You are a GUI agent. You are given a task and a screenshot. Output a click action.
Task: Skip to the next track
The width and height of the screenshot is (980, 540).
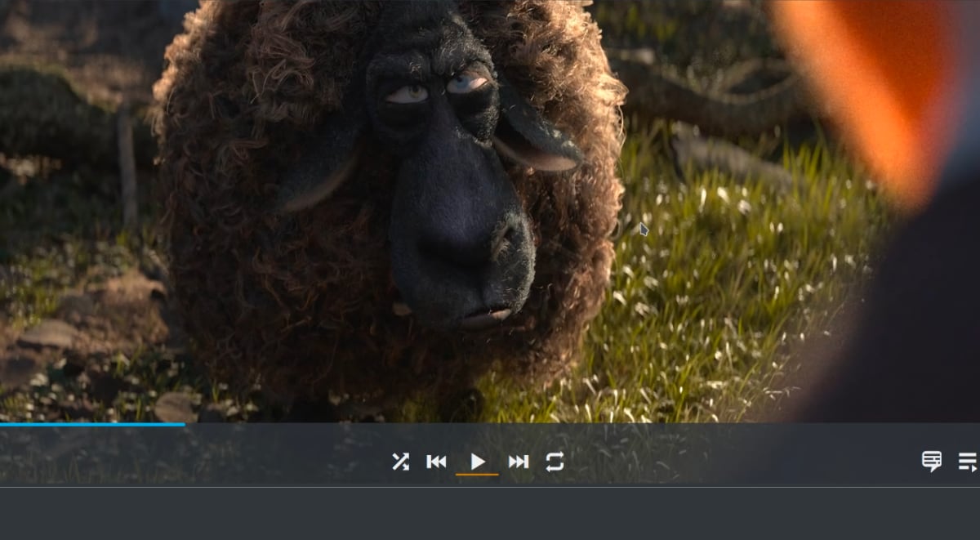[519, 462]
